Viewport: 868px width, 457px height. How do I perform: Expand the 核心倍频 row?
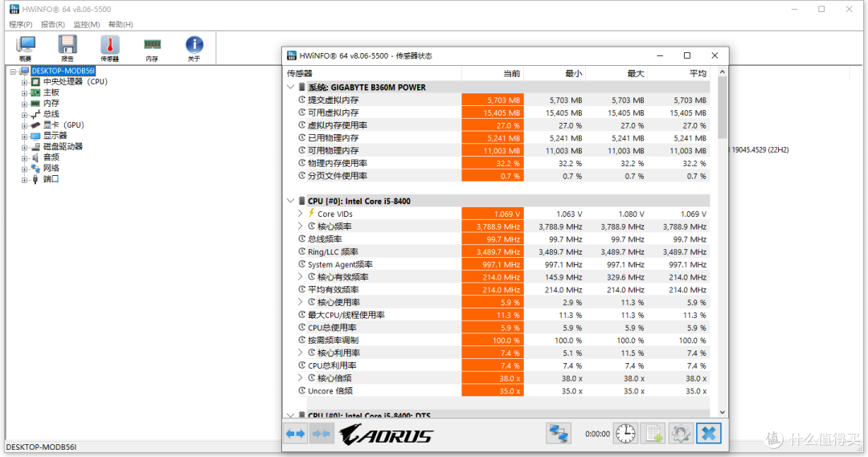300,377
